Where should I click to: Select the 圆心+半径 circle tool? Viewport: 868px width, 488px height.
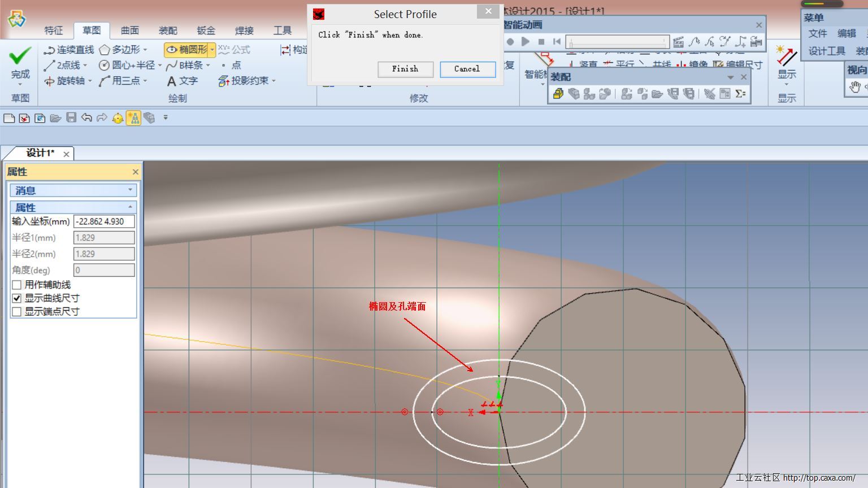pyautogui.click(x=127, y=65)
